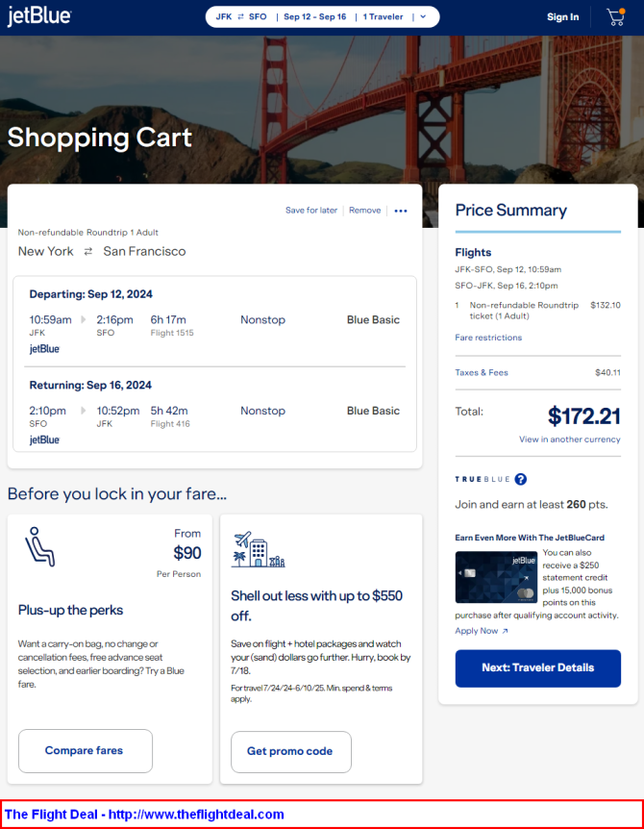Image resolution: width=644 pixels, height=829 pixels.
Task: Remove the flight from the cart
Action: click(x=364, y=211)
